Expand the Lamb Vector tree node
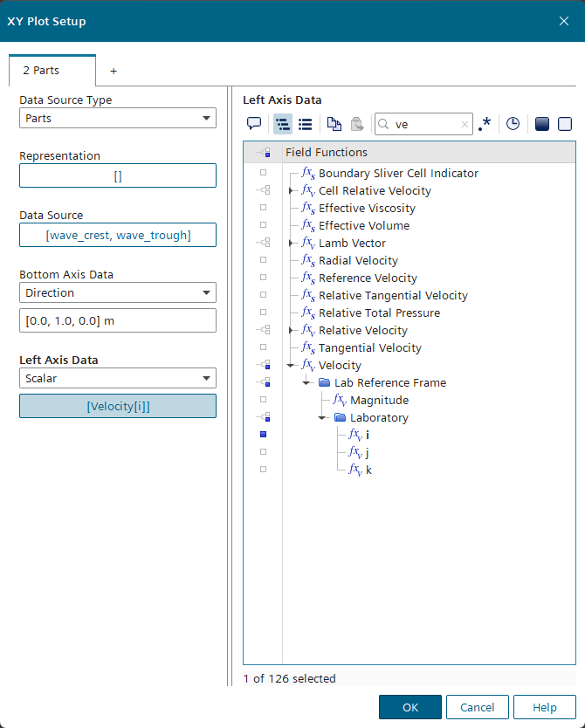Image resolution: width=585 pixels, height=728 pixels. pyautogui.click(x=291, y=244)
